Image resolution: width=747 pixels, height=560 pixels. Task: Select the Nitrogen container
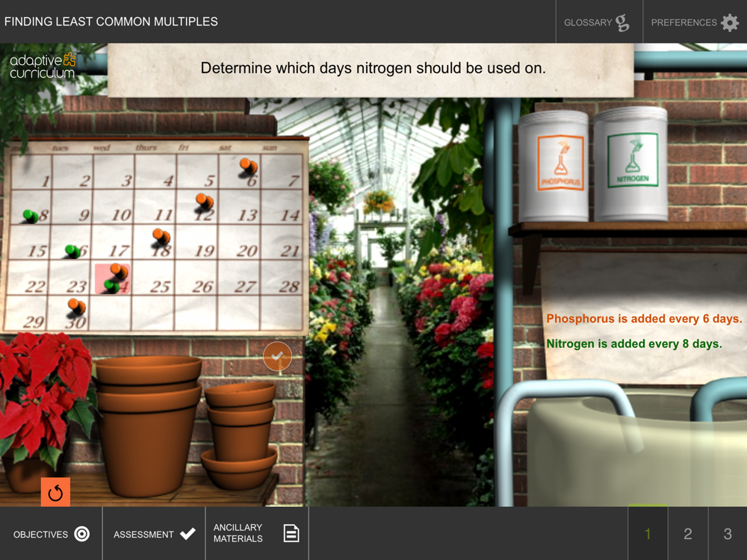630,164
